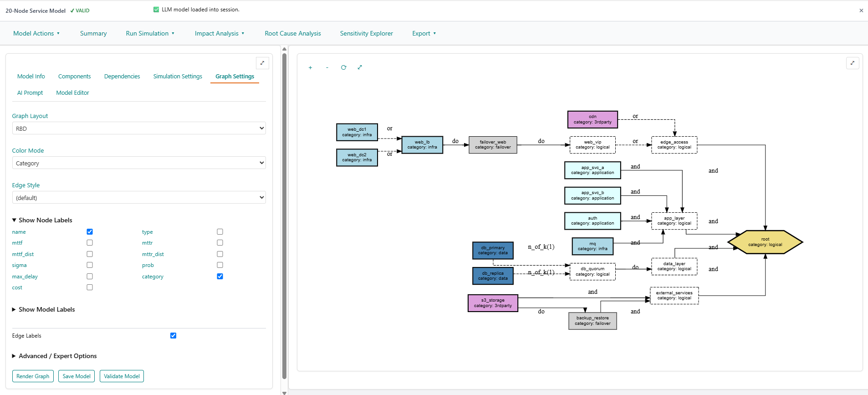The width and height of the screenshot is (868, 395).
Task: Open the Color Mode dropdown
Action: 139,163
